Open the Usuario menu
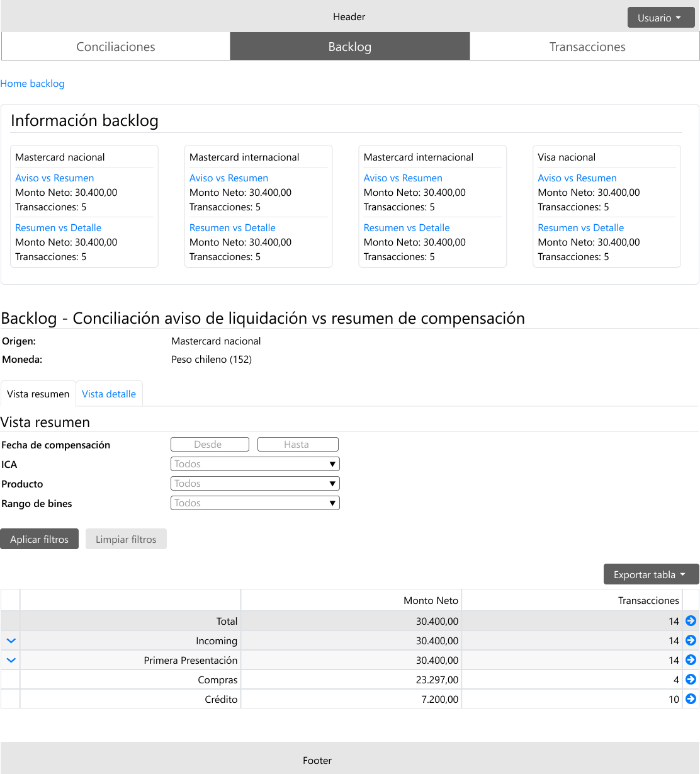 tap(660, 18)
